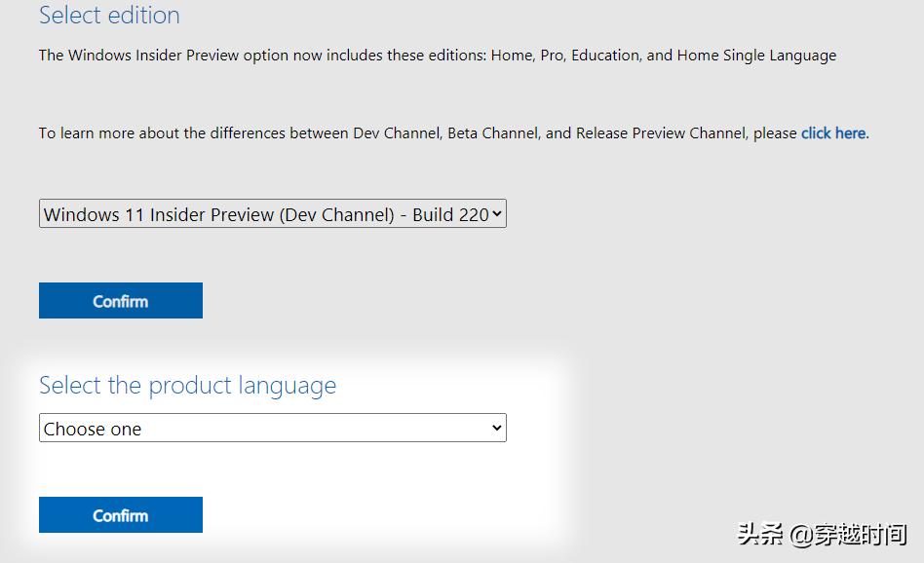Click the arrow on the edition select box
This screenshot has width=924, height=563.
497,213
